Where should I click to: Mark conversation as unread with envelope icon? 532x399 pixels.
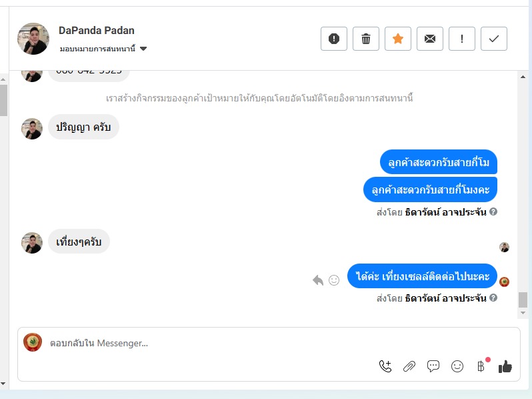(x=430, y=39)
